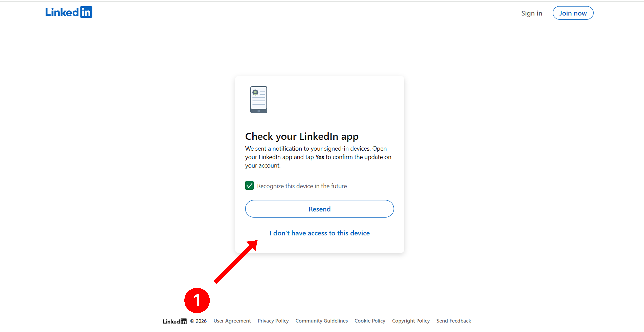The width and height of the screenshot is (644, 332).
Task: Click the © 2026 copyright text
Action: [x=198, y=321]
